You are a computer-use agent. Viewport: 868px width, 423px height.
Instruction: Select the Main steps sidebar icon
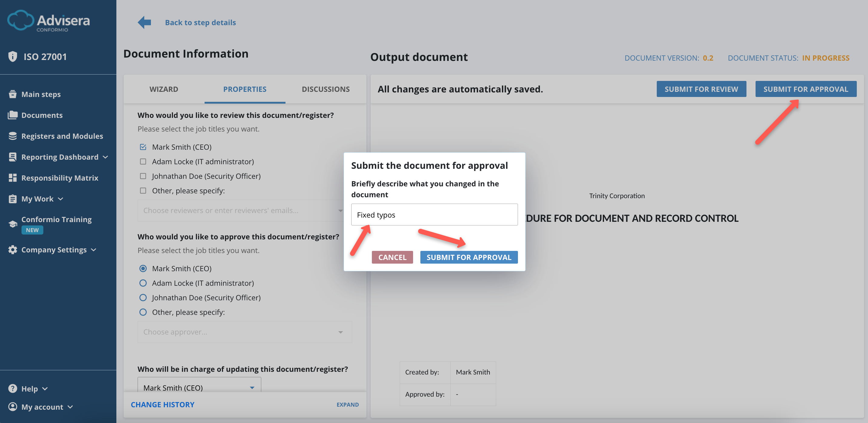(x=12, y=94)
